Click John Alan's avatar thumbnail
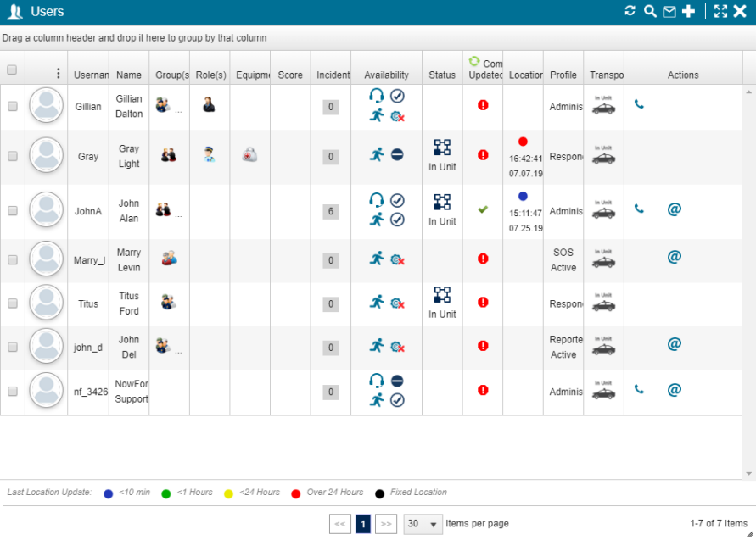The image size is (756, 540). [46, 209]
